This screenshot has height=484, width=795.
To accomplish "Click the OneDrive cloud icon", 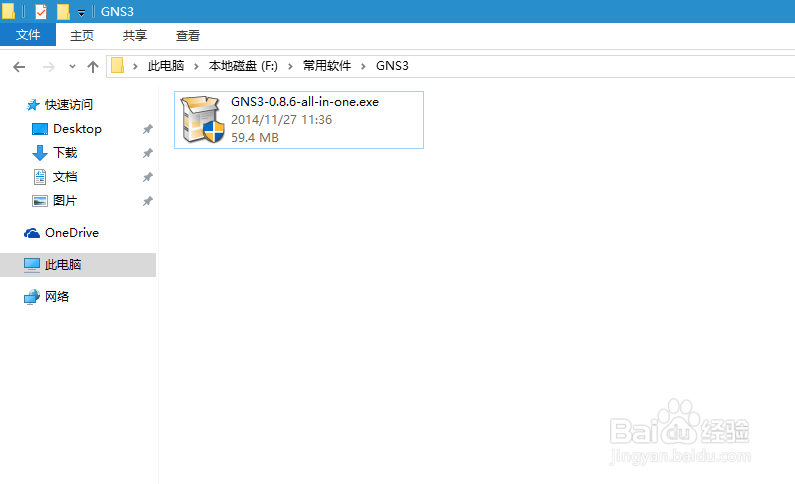I will (x=32, y=233).
